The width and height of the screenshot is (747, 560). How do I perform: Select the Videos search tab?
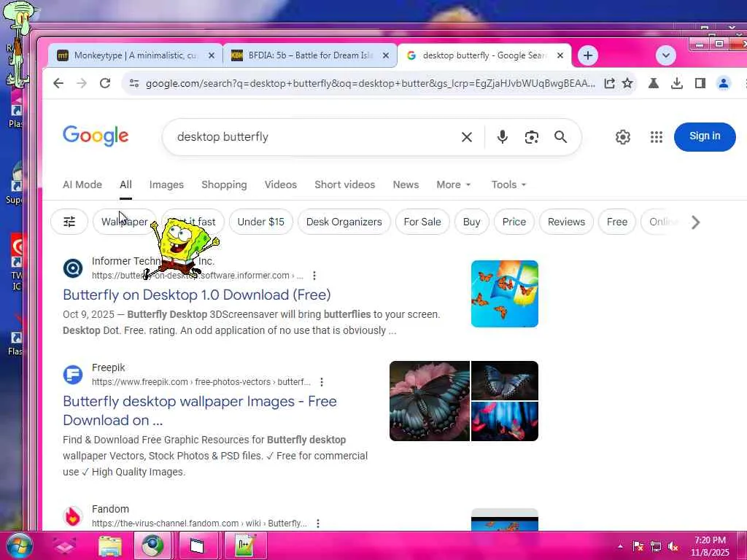pyautogui.click(x=281, y=184)
